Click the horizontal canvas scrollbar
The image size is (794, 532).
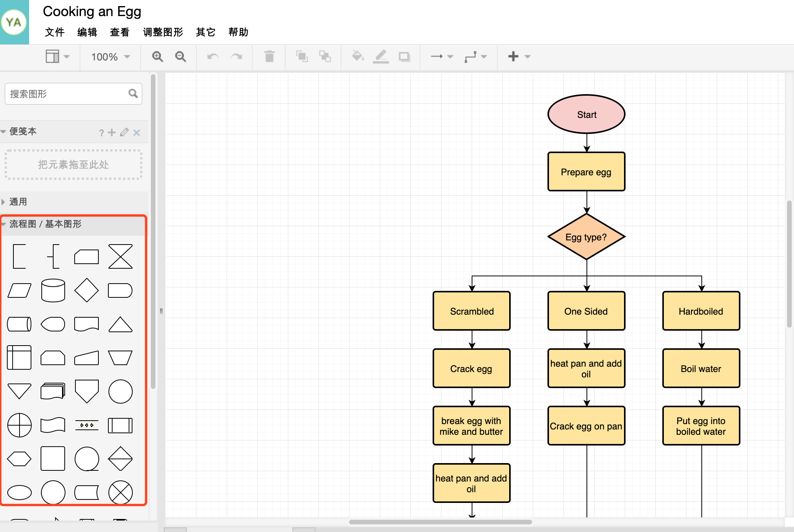click(x=440, y=522)
